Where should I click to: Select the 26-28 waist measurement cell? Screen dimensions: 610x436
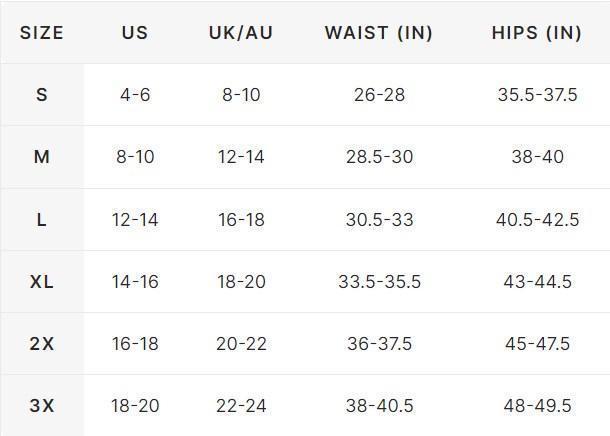pyautogui.click(x=379, y=95)
